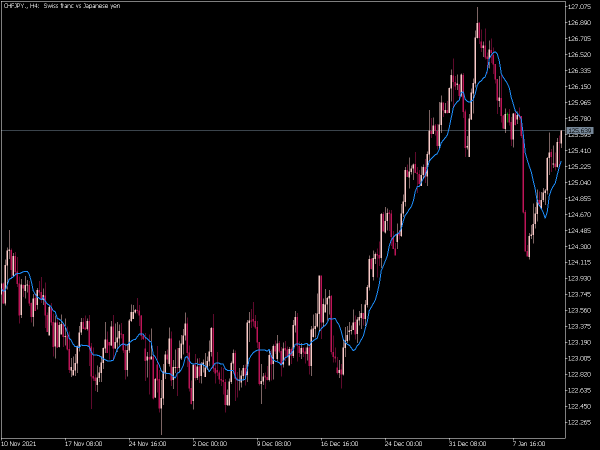Image resolution: width=600 pixels, height=450 pixels.
Task: Click the 124.300 price label
Action: (580, 246)
